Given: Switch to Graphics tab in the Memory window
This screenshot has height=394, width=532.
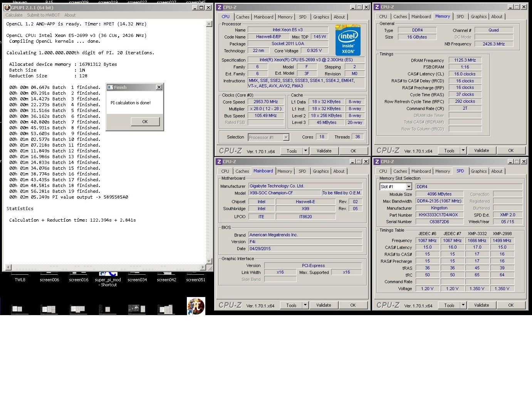Looking at the screenshot, I should tap(478, 17).
